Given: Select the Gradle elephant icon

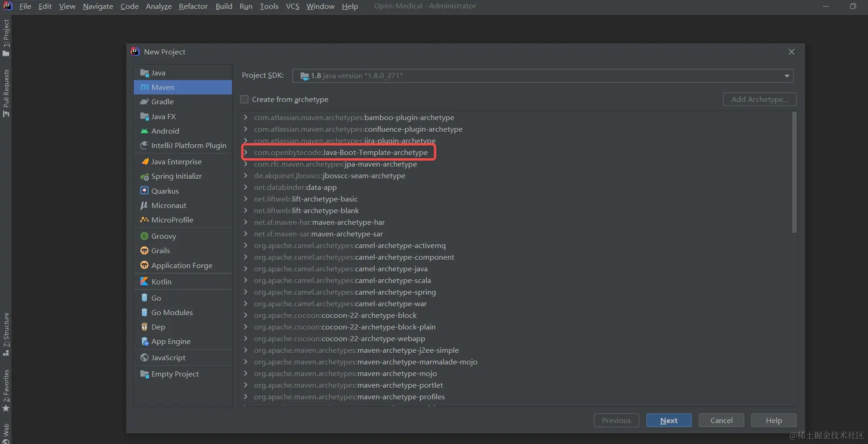Looking at the screenshot, I should point(144,102).
